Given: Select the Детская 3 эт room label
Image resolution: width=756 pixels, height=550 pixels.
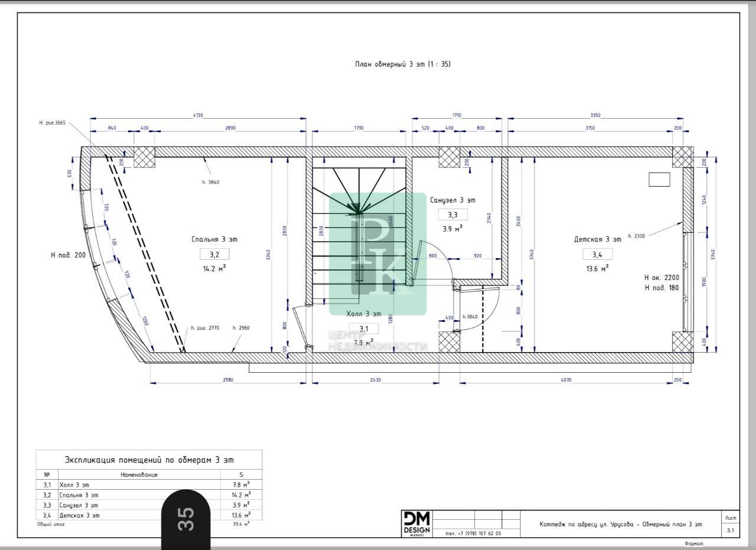Looking at the screenshot, I should [598, 239].
